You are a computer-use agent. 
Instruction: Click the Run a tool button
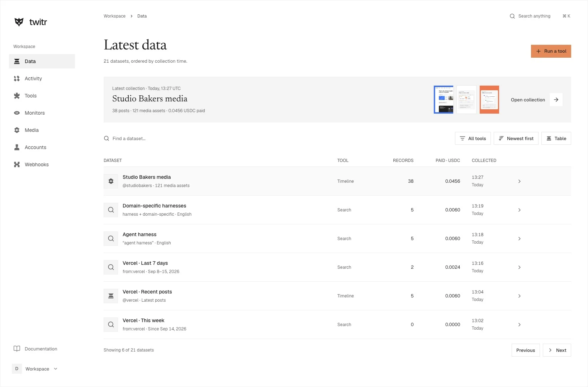(551, 51)
